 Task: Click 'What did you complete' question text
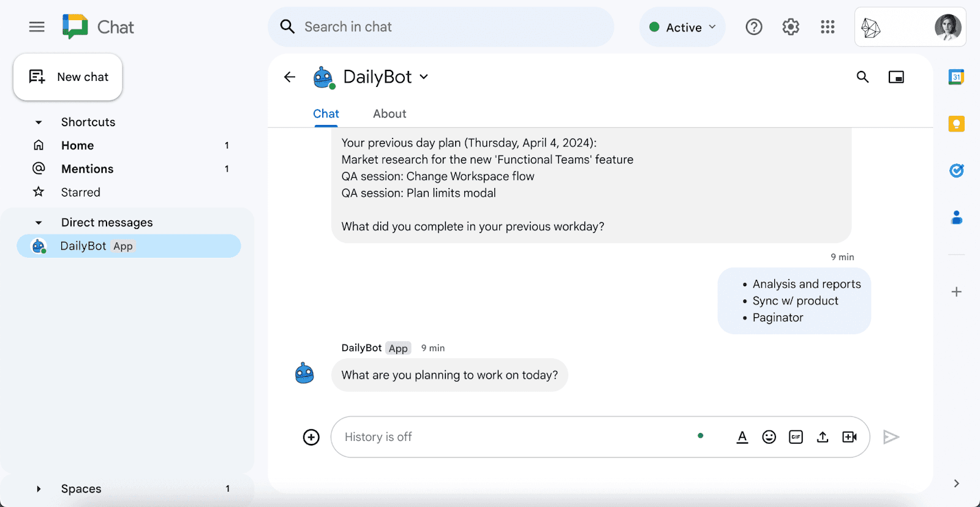click(x=473, y=227)
